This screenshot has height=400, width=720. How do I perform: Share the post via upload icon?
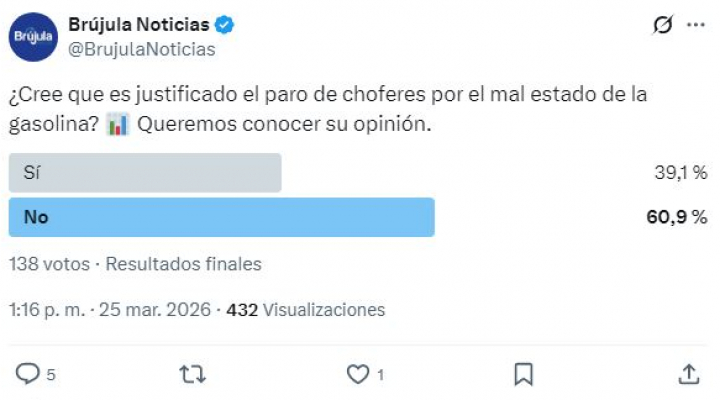coord(688,374)
